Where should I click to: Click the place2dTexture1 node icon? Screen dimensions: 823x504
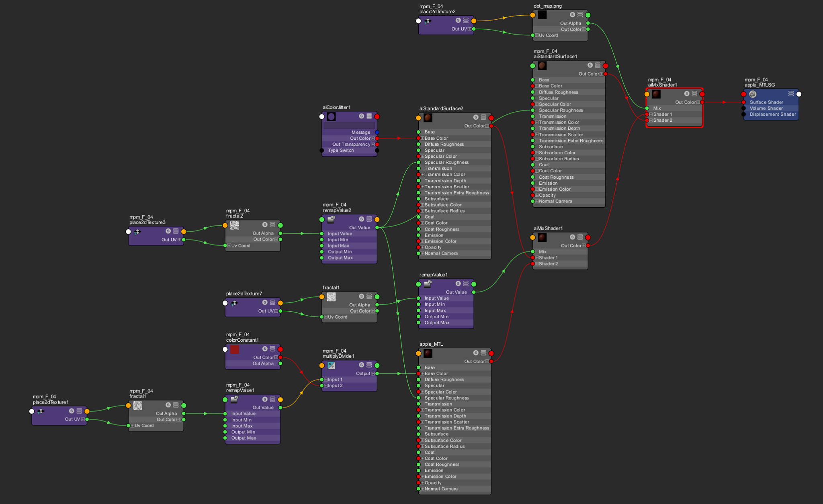click(41, 411)
